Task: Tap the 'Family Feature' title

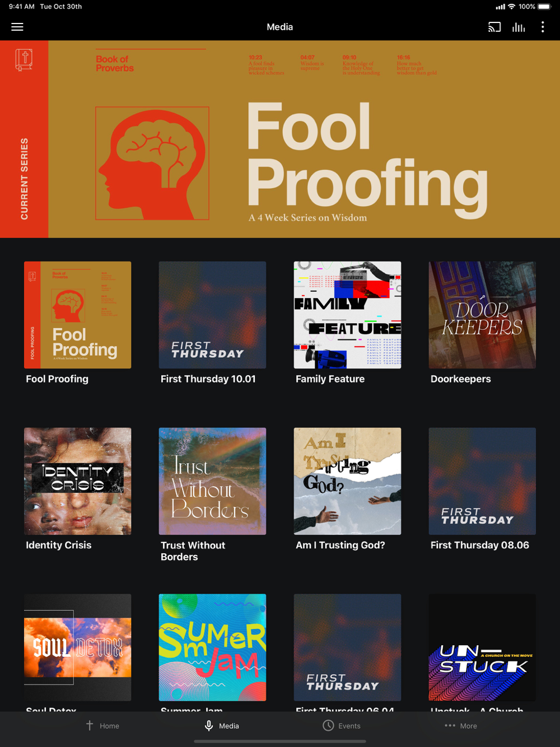Action: pos(330,379)
